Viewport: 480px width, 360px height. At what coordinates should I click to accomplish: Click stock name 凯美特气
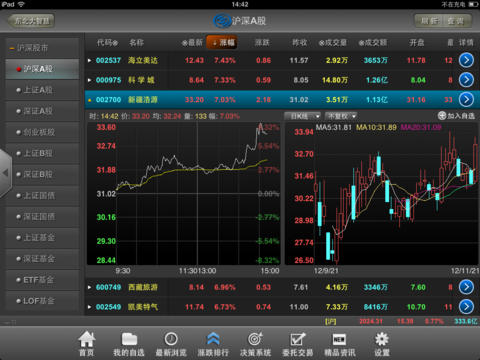click(143, 307)
